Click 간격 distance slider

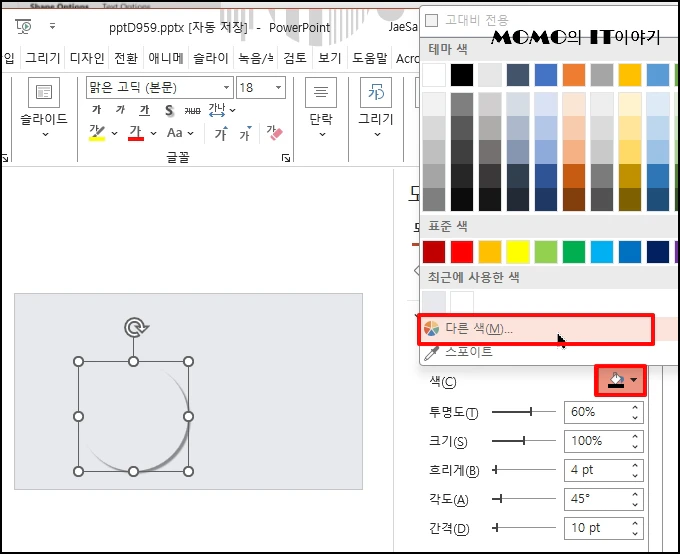pyautogui.click(x=523, y=528)
